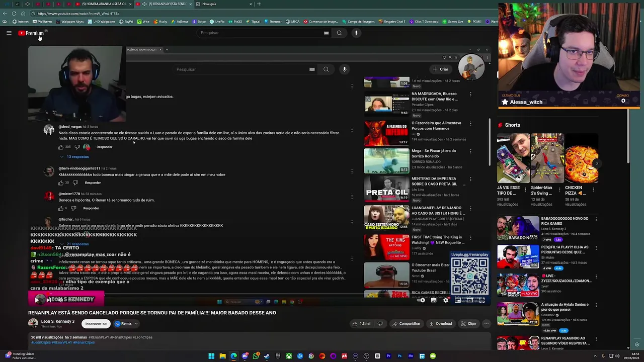The height and width of the screenshot is (362, 644).
Task: Click the inner video's voice search microphone
Action: tap(344, 69)
